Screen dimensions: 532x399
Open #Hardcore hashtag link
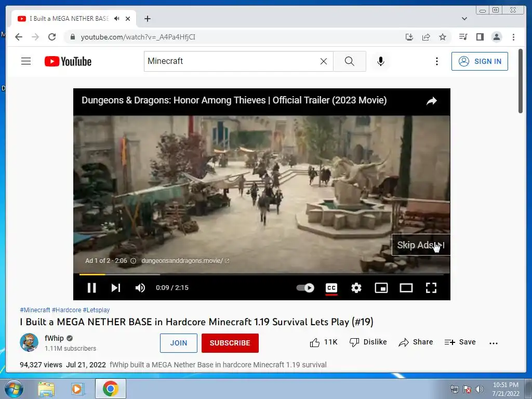pos(66,310)
